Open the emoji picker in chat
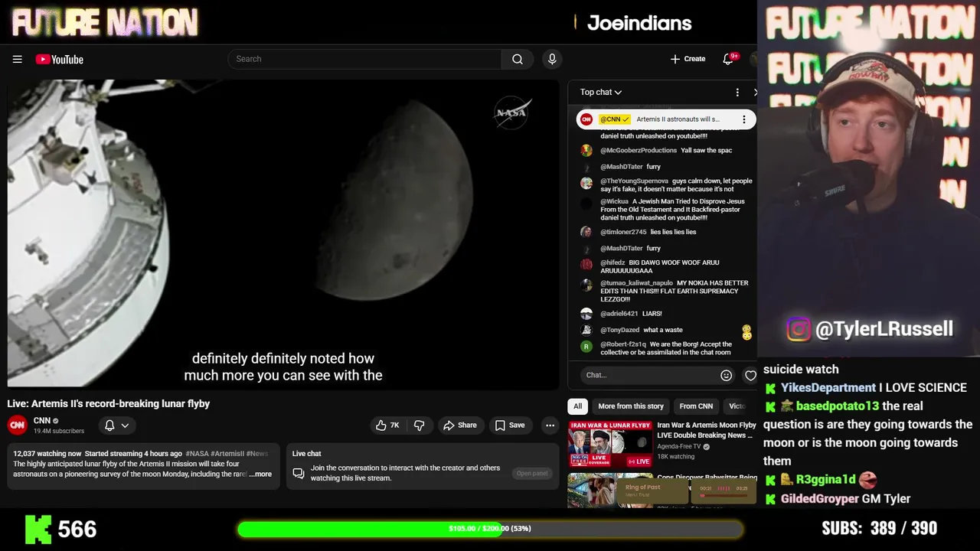 [x=726, y=375]
